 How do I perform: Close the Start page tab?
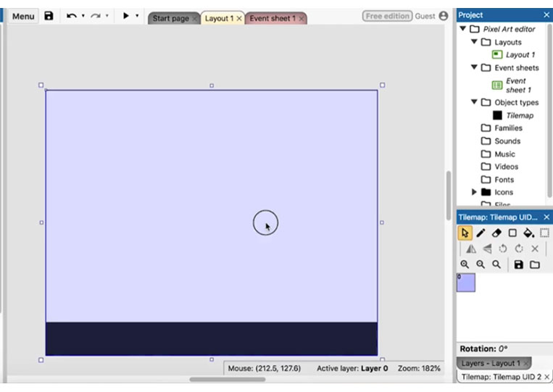pyautogui.click(x=195, y=18)
